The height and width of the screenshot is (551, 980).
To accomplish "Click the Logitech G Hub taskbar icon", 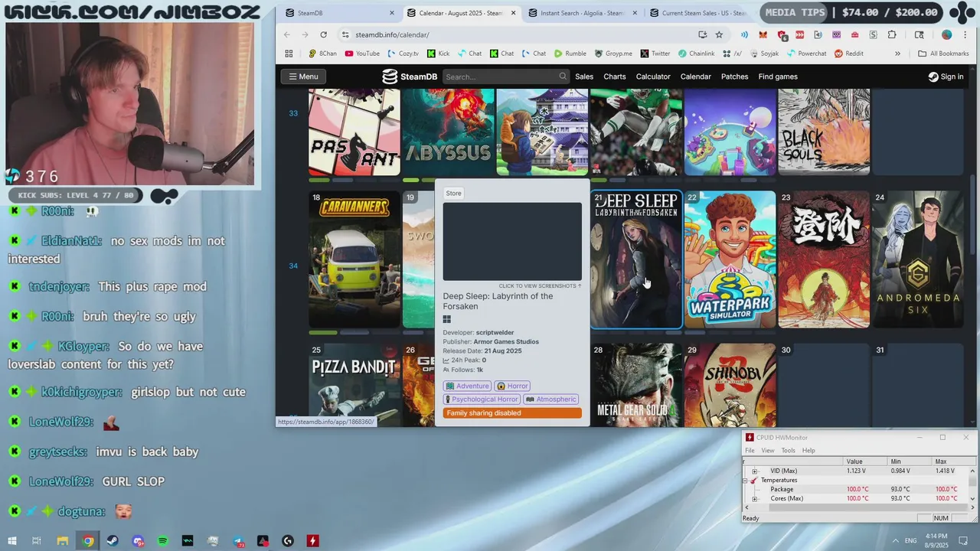I will click(x=288, y=541).
